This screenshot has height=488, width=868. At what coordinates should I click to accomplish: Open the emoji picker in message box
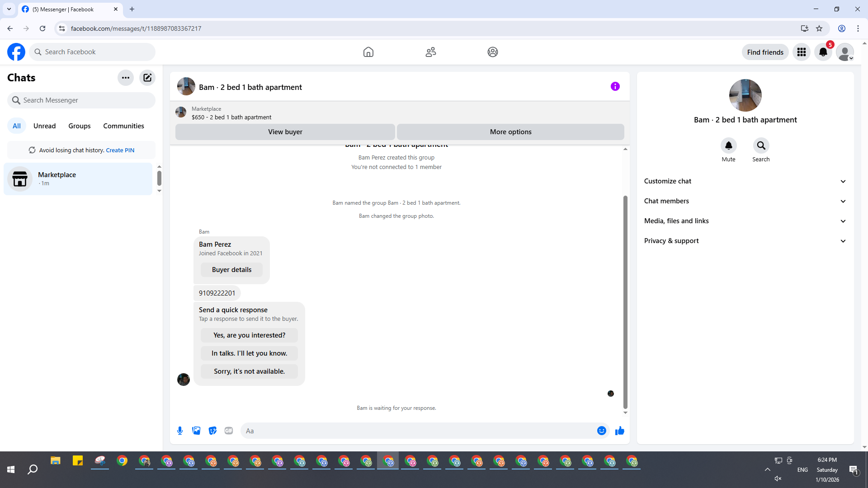tap(601, 431)
